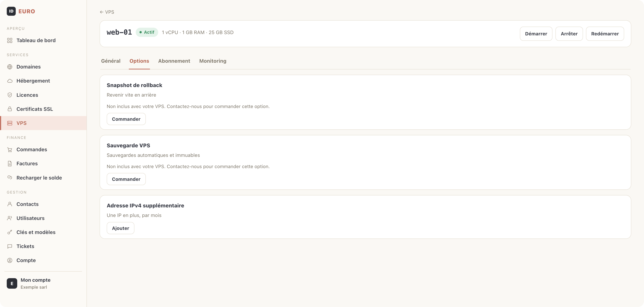Open the Abonnement tab
The width and height of the screenshot is (644, 307).
[x=174, y=61]
